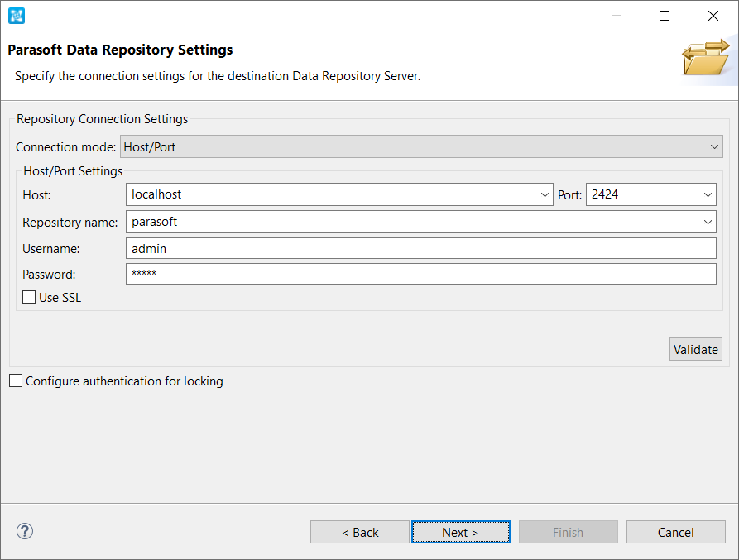Click the help question mark icon
This screenshot has width=739, height=560.
[25, 531]
